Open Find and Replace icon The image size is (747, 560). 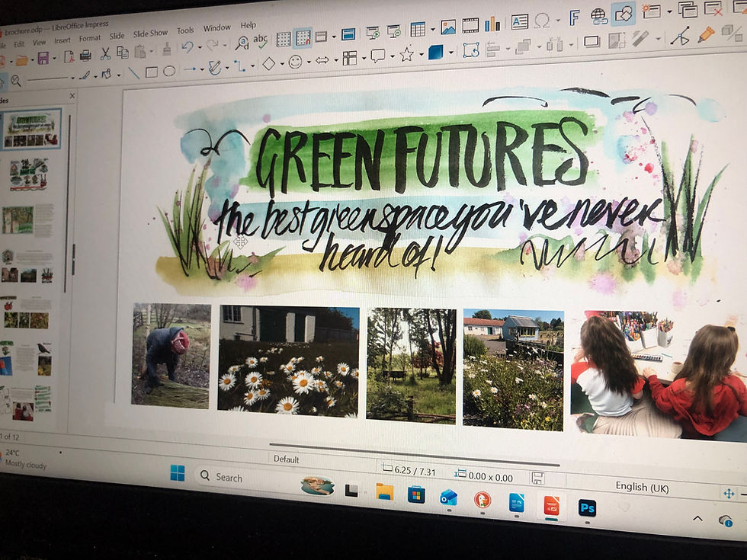(x=242, y=43)
